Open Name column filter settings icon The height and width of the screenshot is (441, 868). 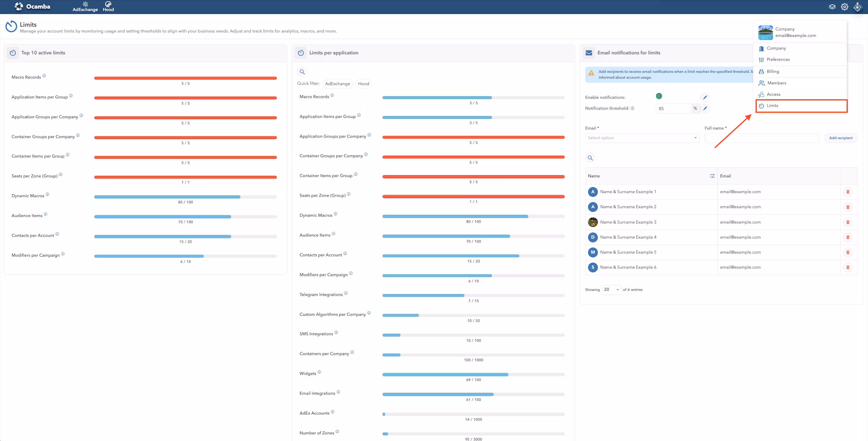pos(712,176)
